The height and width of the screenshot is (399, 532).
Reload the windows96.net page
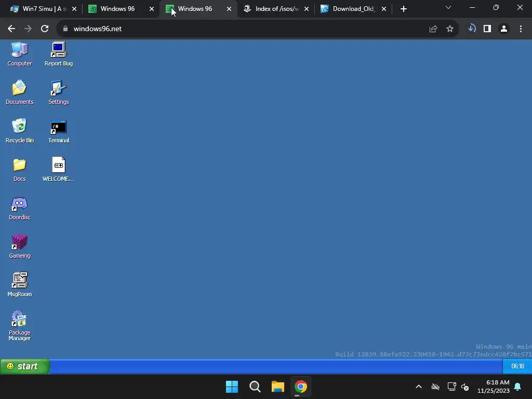pyautogui.click(x=45, y=29)
